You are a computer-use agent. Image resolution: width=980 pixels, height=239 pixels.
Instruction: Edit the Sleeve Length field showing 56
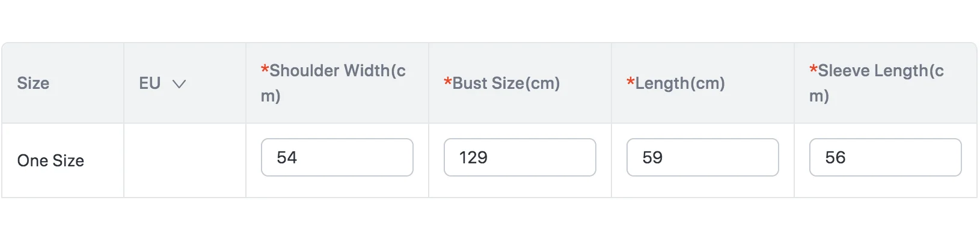point(886,157)
